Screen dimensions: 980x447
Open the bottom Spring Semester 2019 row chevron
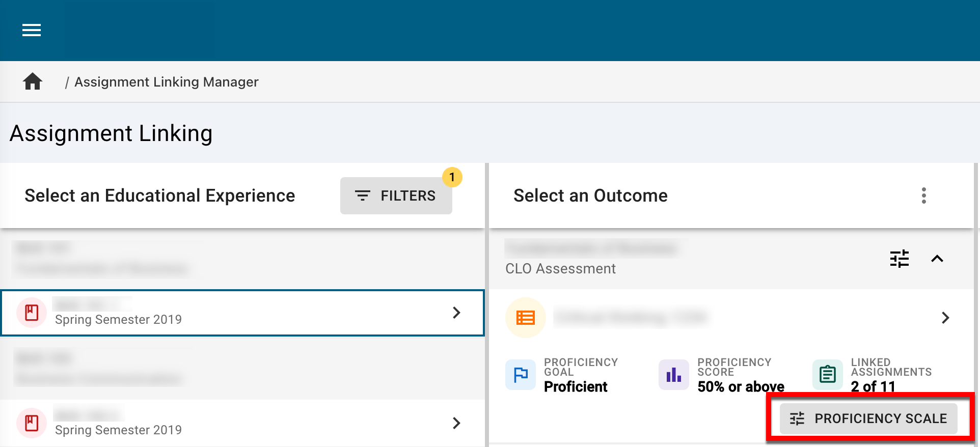click(x=456, y=423)
